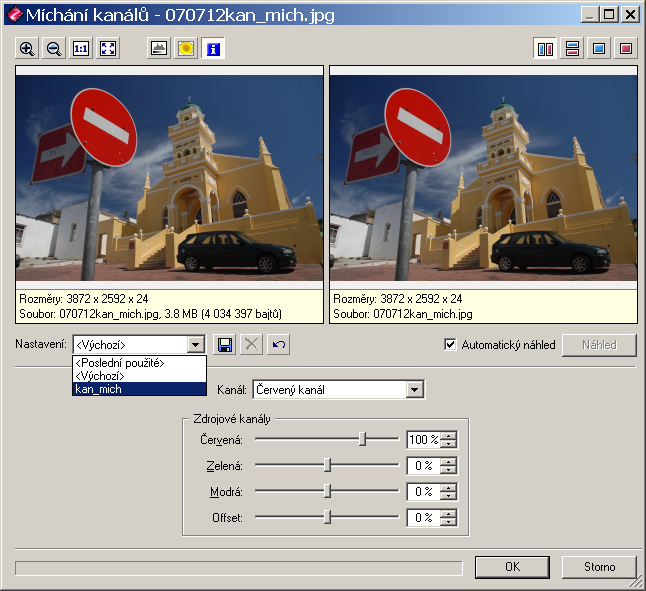Click the Storno button
This screenshot has height=591, width=646.
point(599,567)
